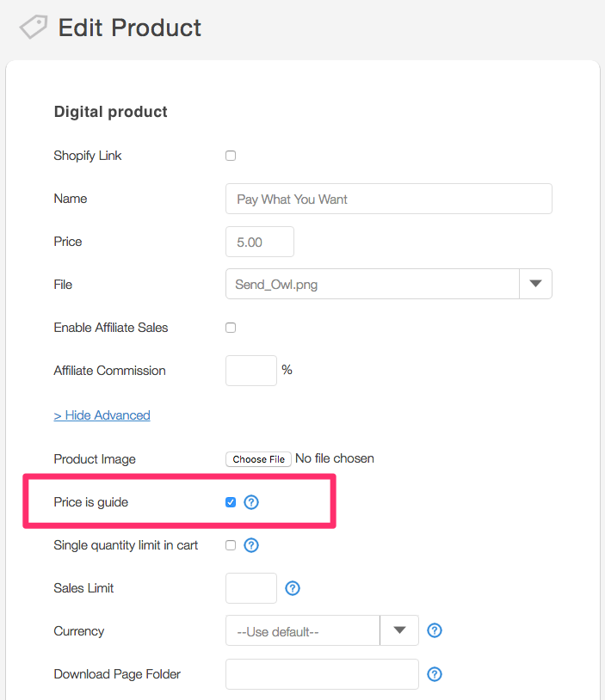Collapse advanced options via Hide Advanced link
This screenshot has width=605, height=700.
(102, 415)
